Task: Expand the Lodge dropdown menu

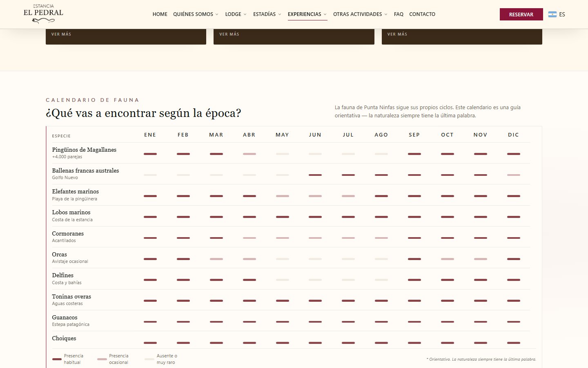Action: (236, 14)
